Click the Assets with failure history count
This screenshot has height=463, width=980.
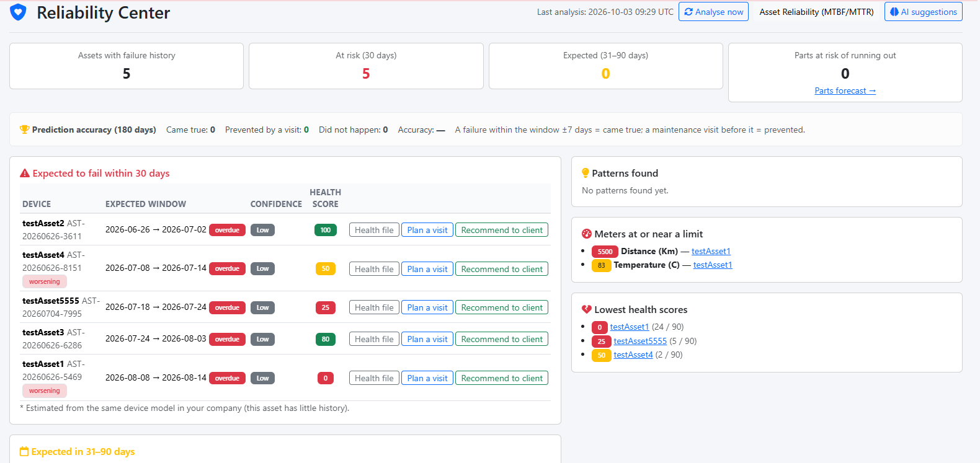tap(127, 74)
